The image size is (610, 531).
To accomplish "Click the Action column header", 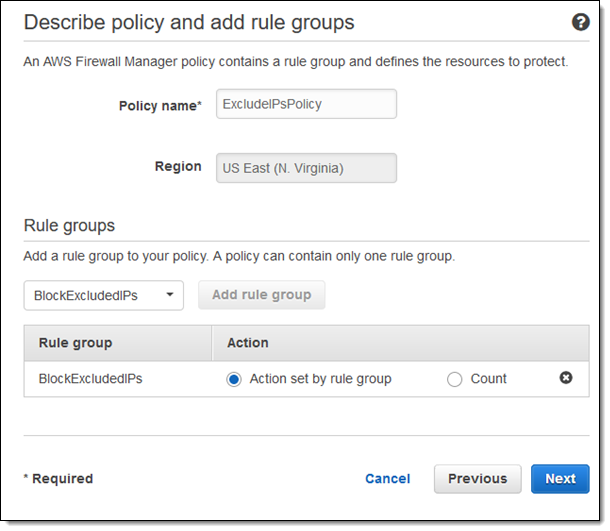I will (x=248, y=343).
